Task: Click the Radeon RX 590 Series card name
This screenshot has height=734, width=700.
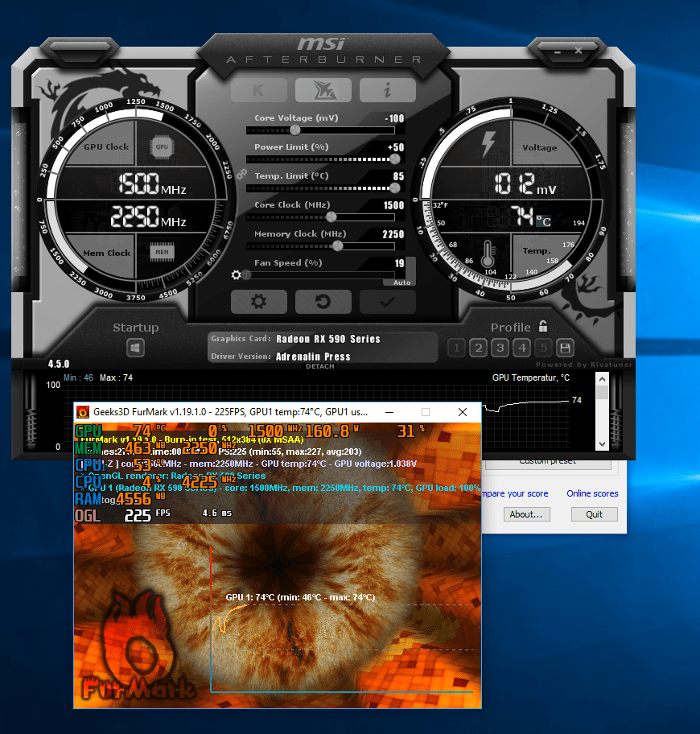Action: click(x=328, y=339)
